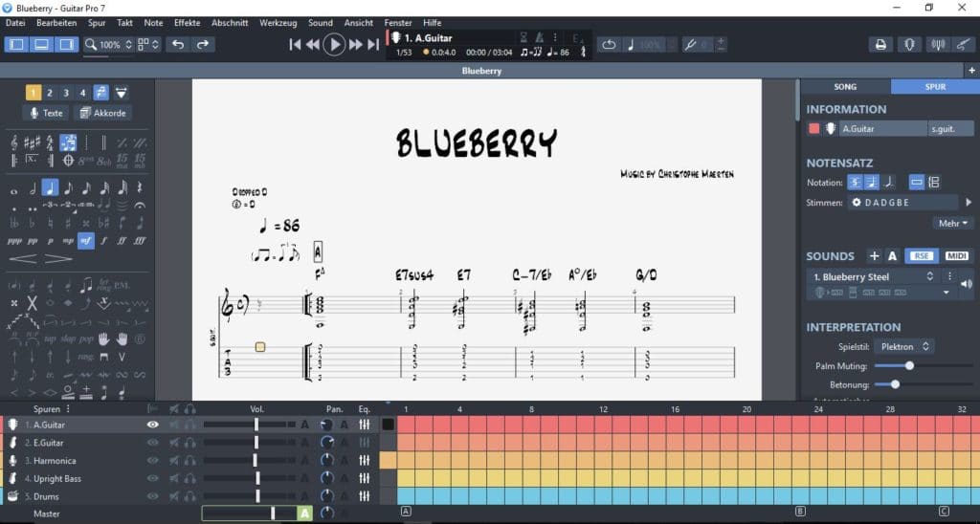
Task: Click the treble clef icon
Action: pyautogui.click(x=14, y=143)
